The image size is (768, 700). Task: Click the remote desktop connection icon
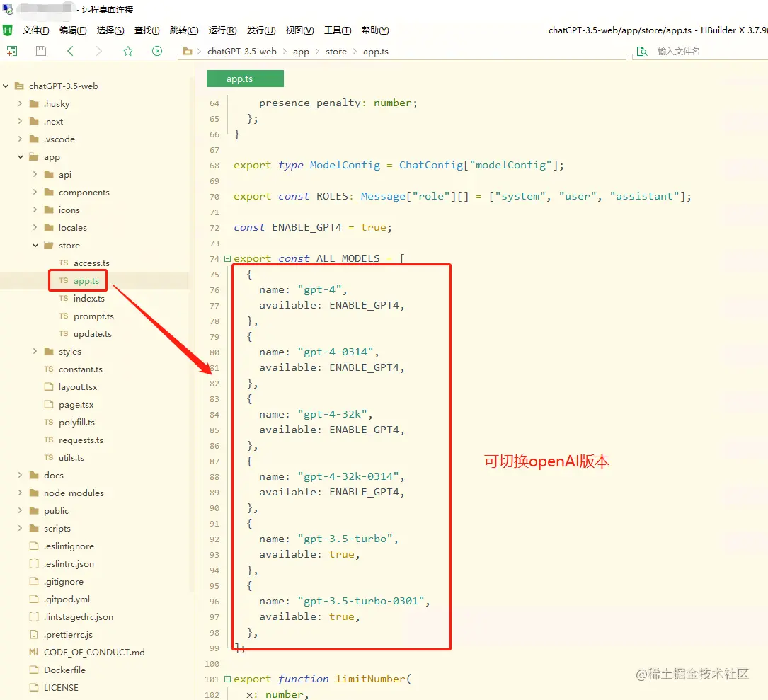coord(7,8)
